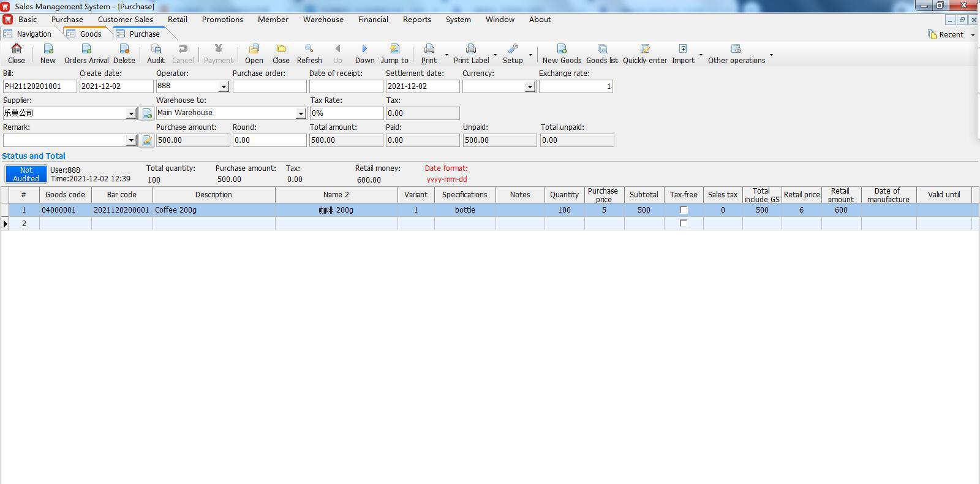This screenshot has height=484, width=980.
Task: Click the Purchase order input field
Action: [x=269, y=86]
